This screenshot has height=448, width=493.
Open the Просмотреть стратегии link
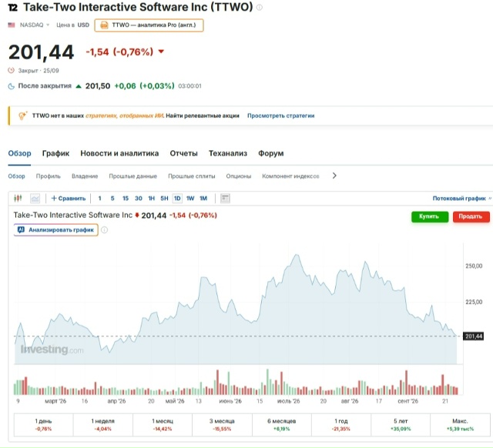click(280, 115)
